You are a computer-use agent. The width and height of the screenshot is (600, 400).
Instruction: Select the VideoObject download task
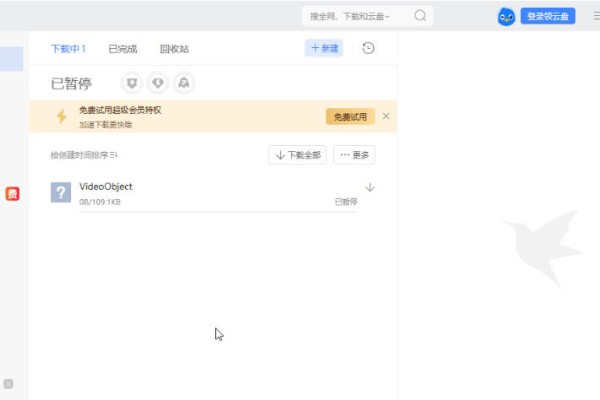[x=212, y=194]
